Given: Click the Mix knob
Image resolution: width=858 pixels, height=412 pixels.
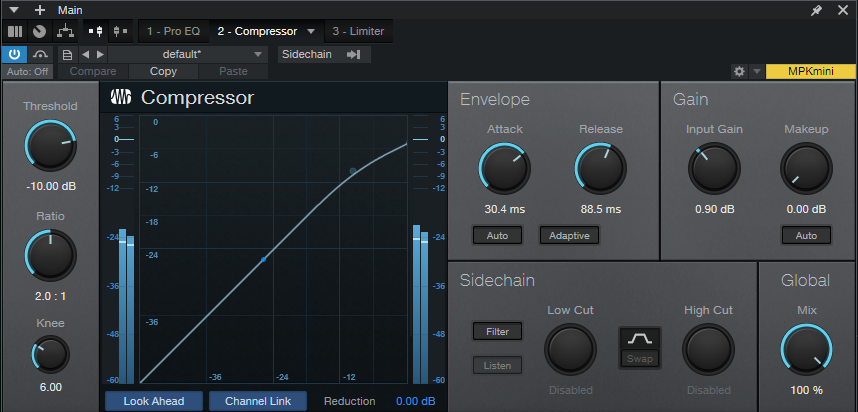Looking at the screenshot, I should pyautogui.click(x=807, y=350).
